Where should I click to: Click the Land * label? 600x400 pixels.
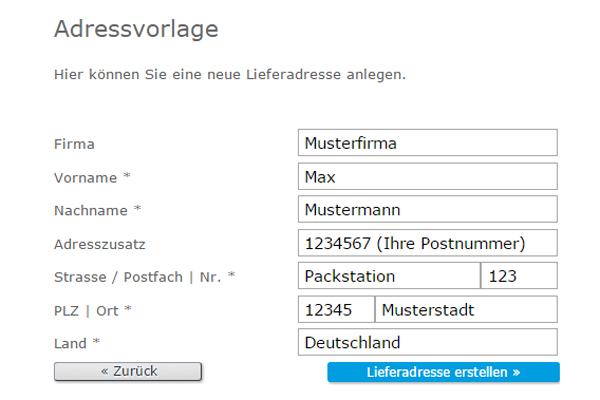(x=77, y=343)
